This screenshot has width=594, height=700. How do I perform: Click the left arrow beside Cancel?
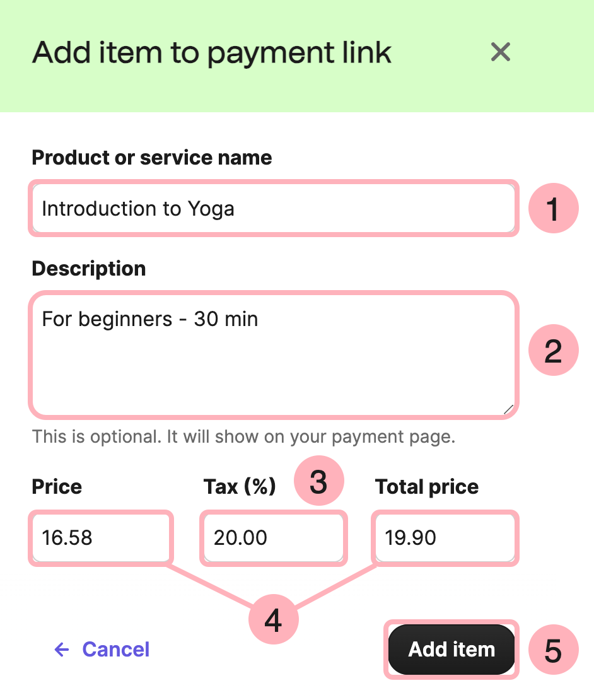(x=62, y=650)
